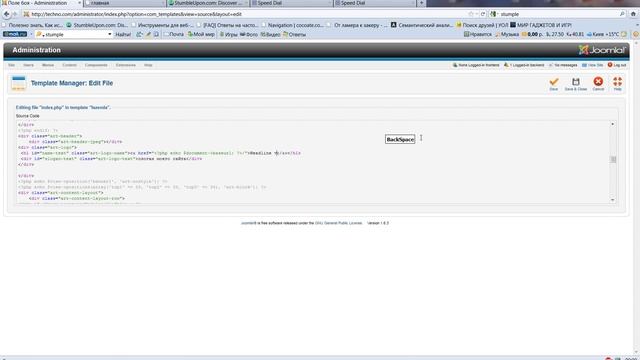Viewport: 640px width, 360px height.
Task: Open Фото in the Mail.ru toolbar
Action: 249,34
